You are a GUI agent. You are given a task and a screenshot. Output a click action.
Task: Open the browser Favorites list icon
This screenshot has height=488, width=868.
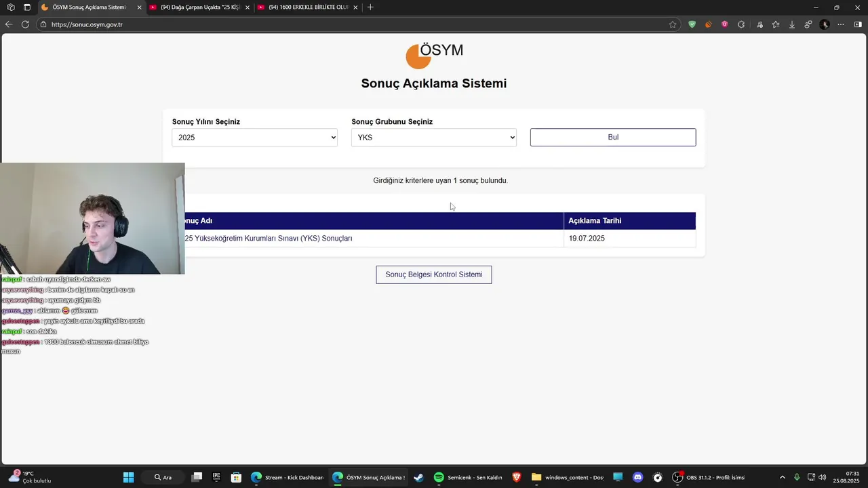coord(776,24)
